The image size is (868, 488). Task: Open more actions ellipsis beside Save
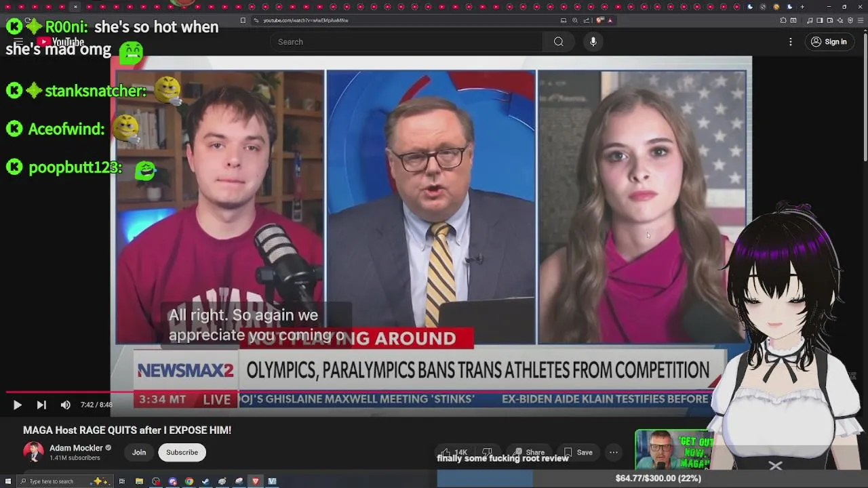click(613, 452)
